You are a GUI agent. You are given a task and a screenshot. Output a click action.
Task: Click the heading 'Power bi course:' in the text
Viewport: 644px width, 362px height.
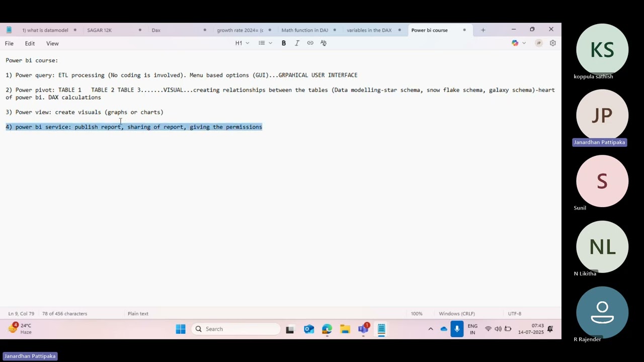(32, 60)
